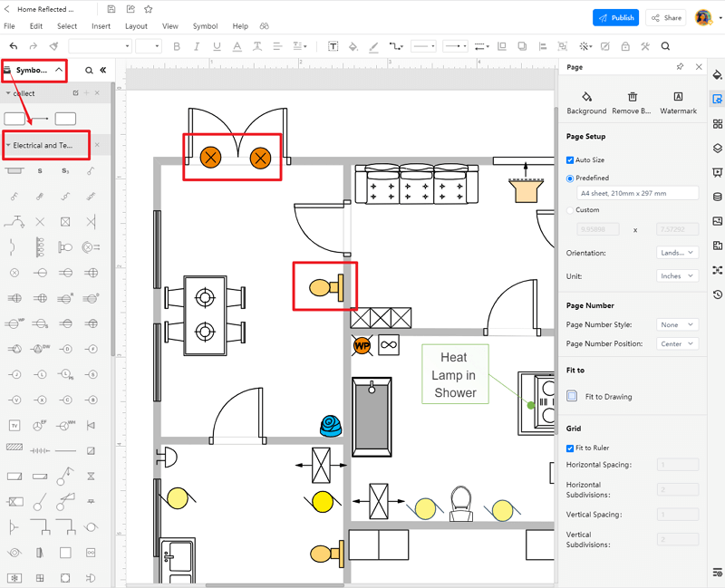Toggle the Auto Size checkbox
Screen dimensions: 725x588
coord(570,159)
